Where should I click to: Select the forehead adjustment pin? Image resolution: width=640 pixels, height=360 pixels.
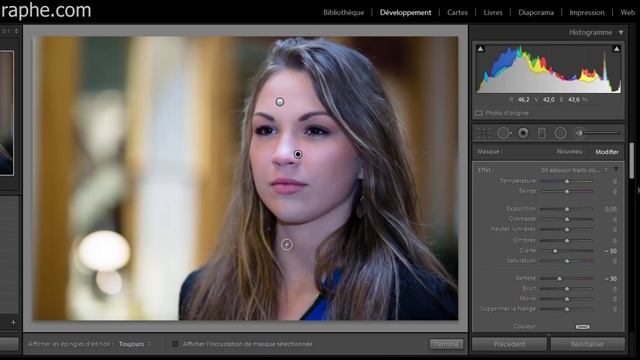(280, 102)
